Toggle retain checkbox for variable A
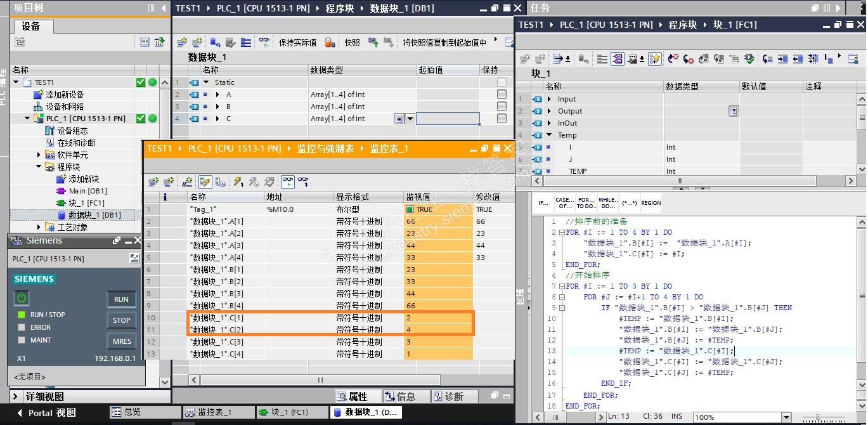 (x=502, y=95)
